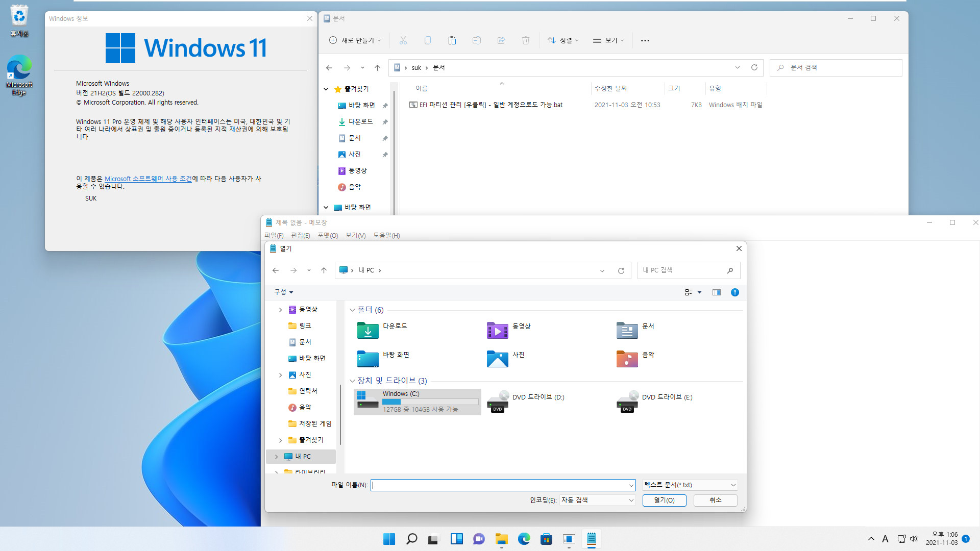Image resolution: width=980 pixels, height=551 pixels.
Task: Go up one level in the 열기 dialog
Action: pyautogui.click(x=324, y=270)
